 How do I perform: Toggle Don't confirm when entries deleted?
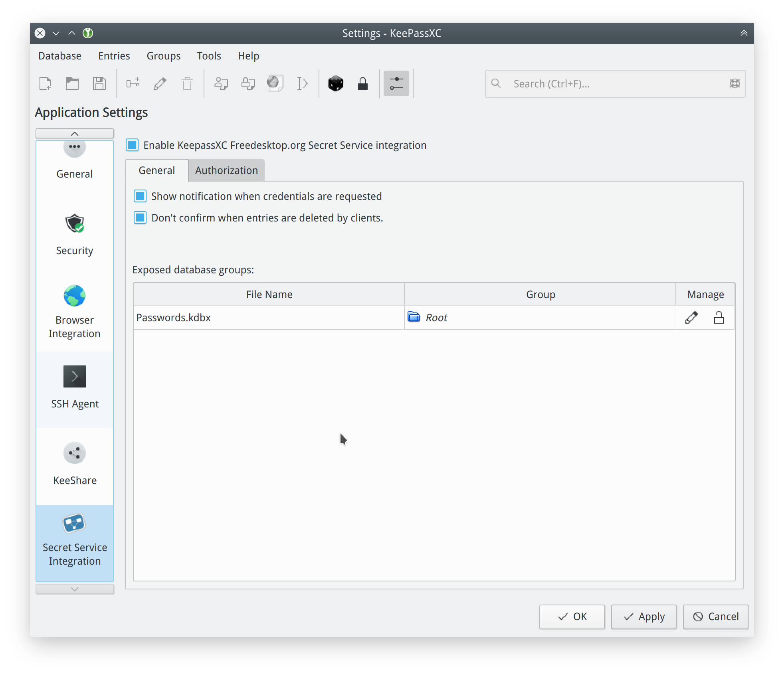coord(140,218)
